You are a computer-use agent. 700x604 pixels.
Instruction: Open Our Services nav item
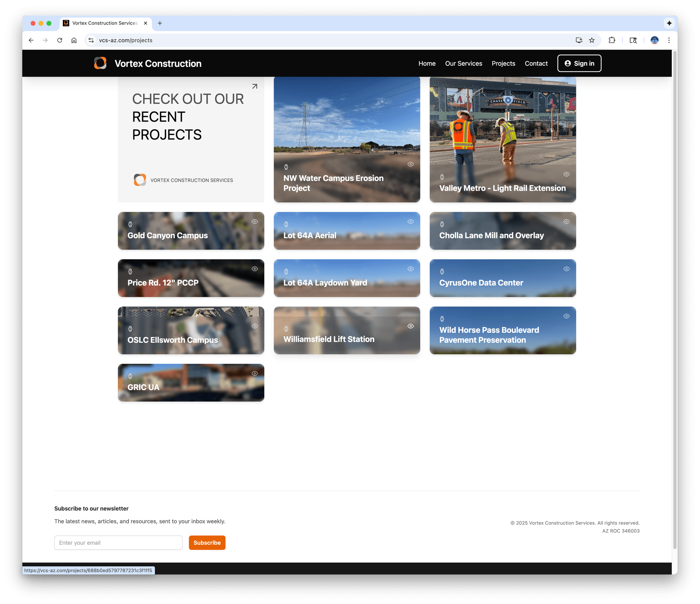point(463,64)
